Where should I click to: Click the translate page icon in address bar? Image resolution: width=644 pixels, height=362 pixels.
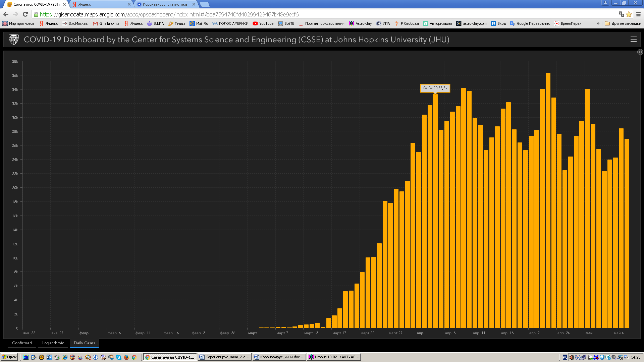(621, 14)
